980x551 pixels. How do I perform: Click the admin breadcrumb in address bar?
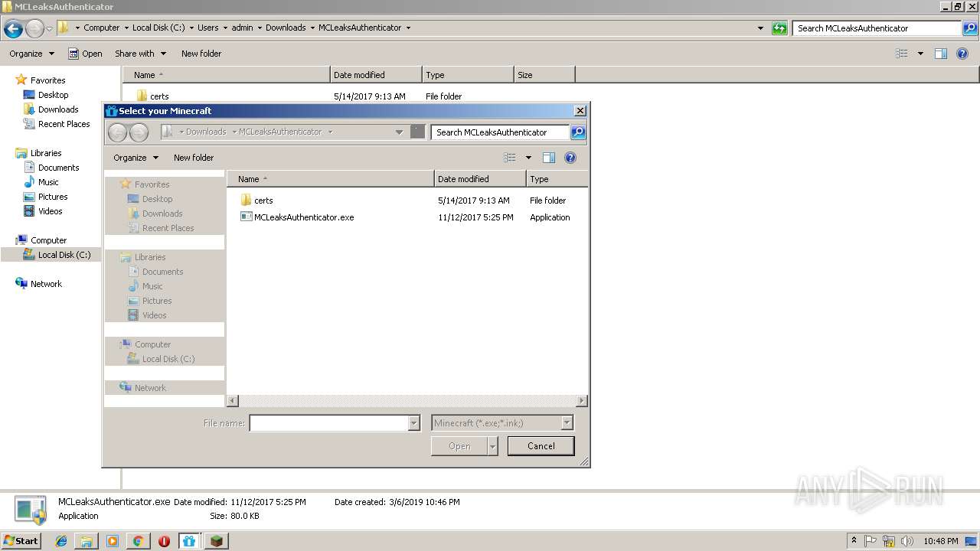242,28
